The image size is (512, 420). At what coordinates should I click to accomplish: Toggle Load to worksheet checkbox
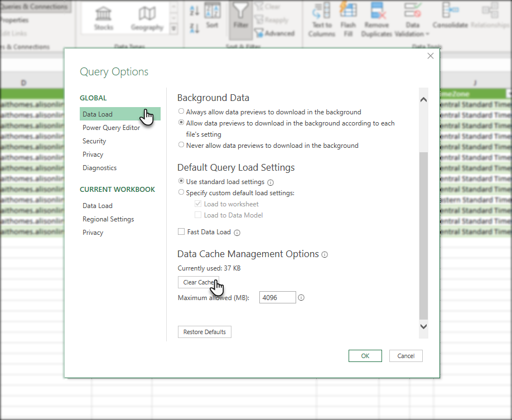coord(198,204)
